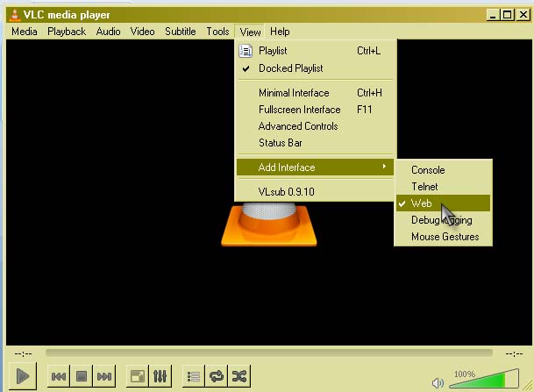Enable Minimal Interface view
The image size is (534, 392).
316,93
